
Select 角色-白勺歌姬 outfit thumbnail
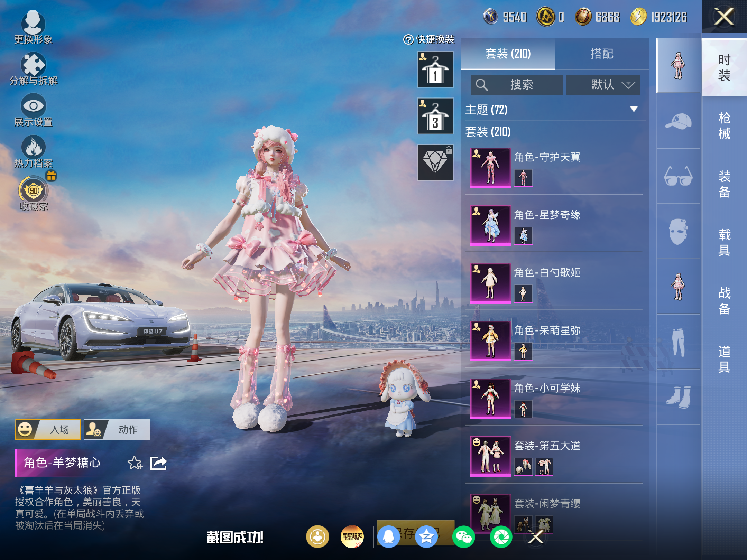pos(490,283)
